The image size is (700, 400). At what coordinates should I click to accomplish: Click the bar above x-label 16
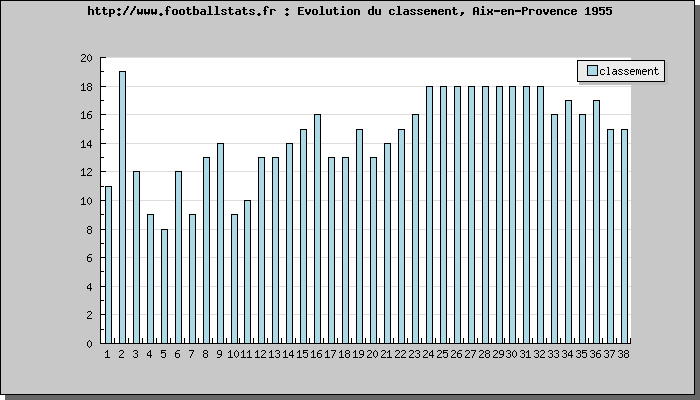pyautogui.click(x=317, y=229)
